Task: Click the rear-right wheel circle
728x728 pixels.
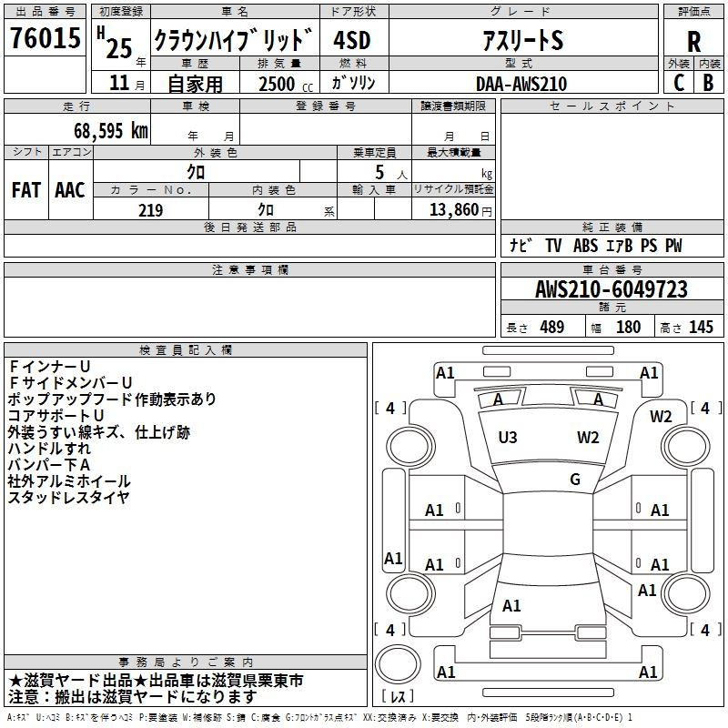Action: [686, 593]
